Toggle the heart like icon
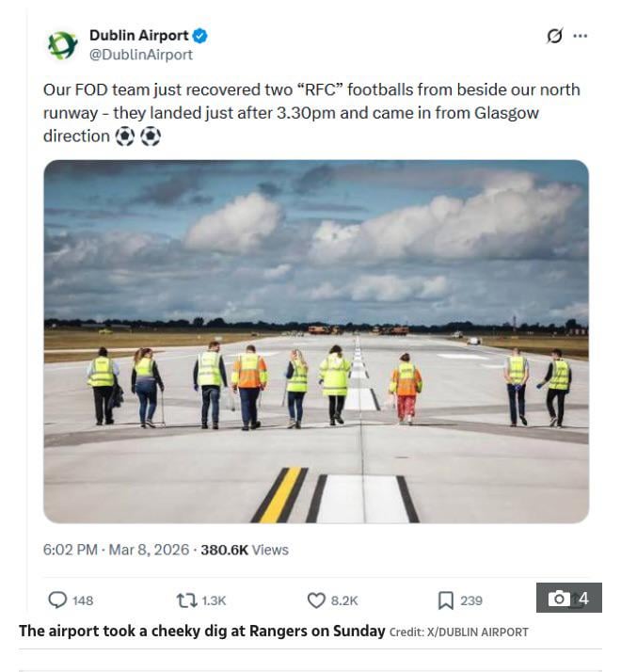This screenshot has height=672, width=621. 316,600
